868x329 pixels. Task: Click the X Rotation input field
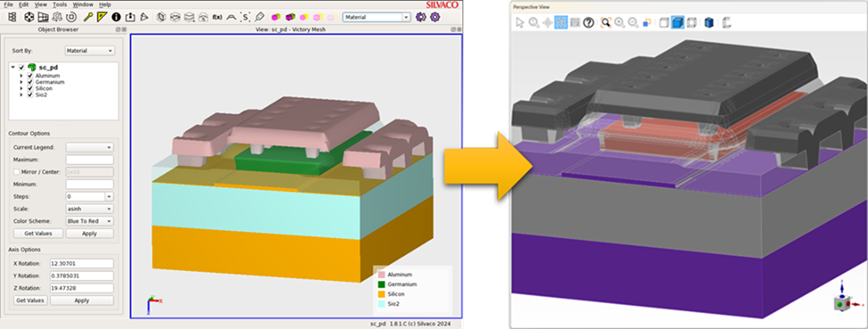coord(81,264)
